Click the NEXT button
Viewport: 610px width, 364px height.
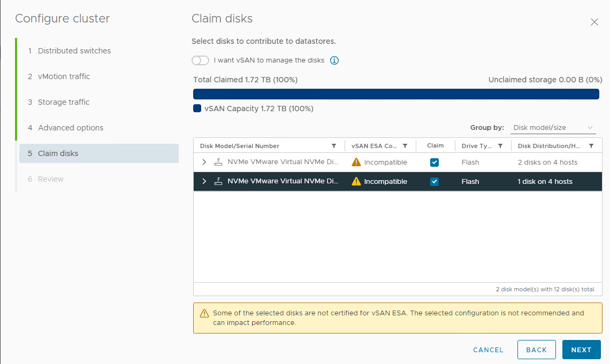582,350
